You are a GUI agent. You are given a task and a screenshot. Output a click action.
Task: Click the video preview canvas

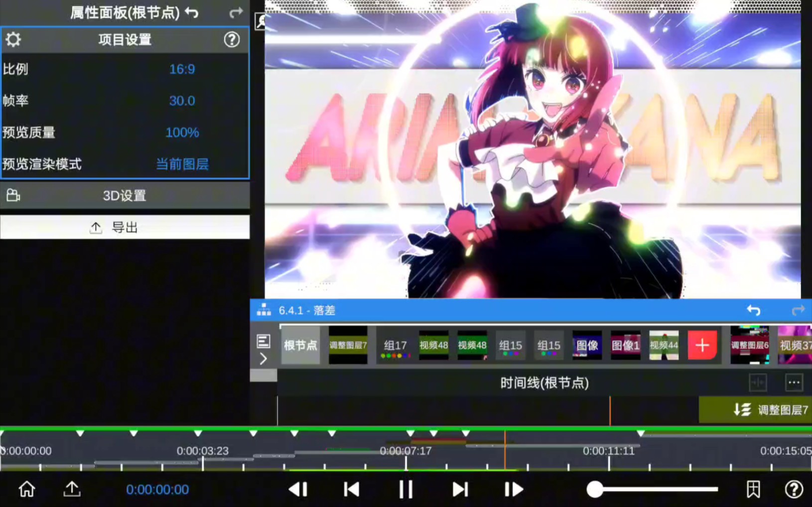pyautogui.click(x=533, y=149)
